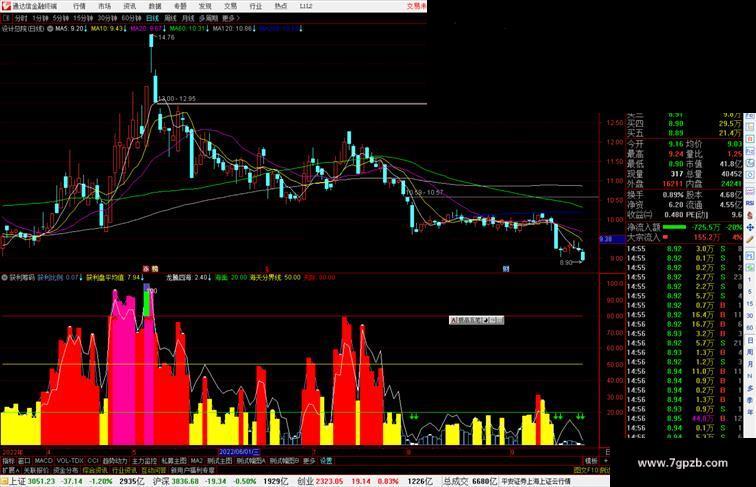Click the 2022/06/01 date marker on timeline
This screenshot has height=487, width=756.
pyautogui.click(x=239, y=452)
